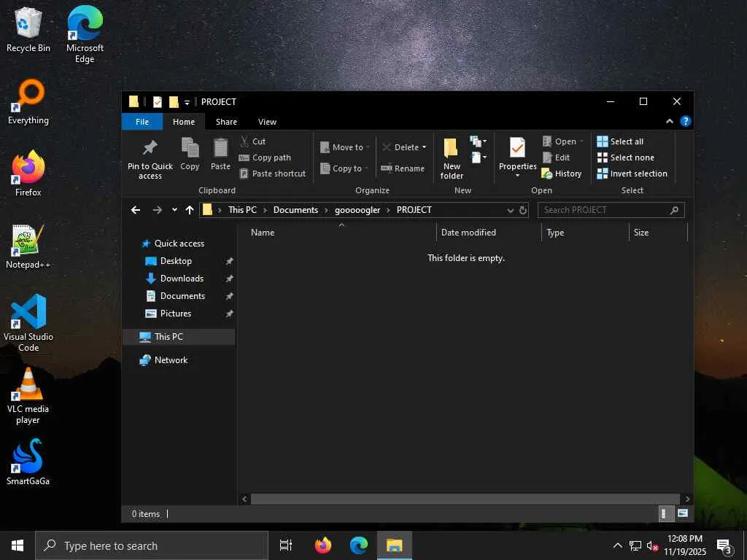The height and width of the screenshot is (560, 747).
Task: Open the Properties ribbon icon
Action: coord(517,157)
